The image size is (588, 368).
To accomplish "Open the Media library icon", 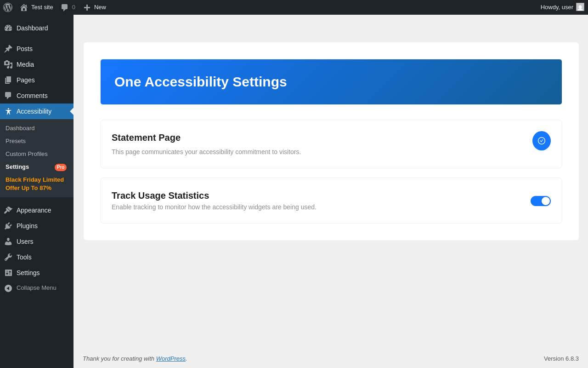I will click(8, 64).
